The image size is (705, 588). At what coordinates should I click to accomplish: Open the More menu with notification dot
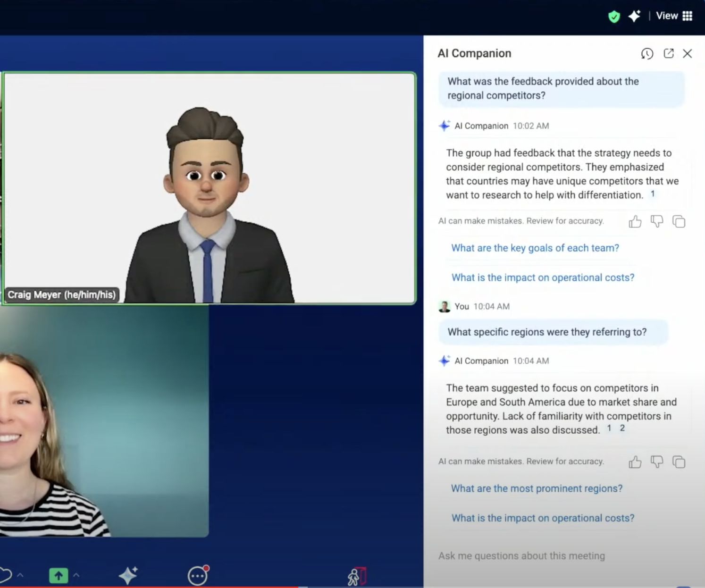click(198, 576)
